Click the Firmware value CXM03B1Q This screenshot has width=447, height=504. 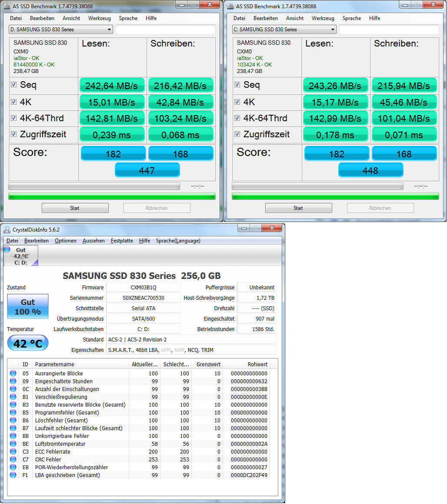143,287
